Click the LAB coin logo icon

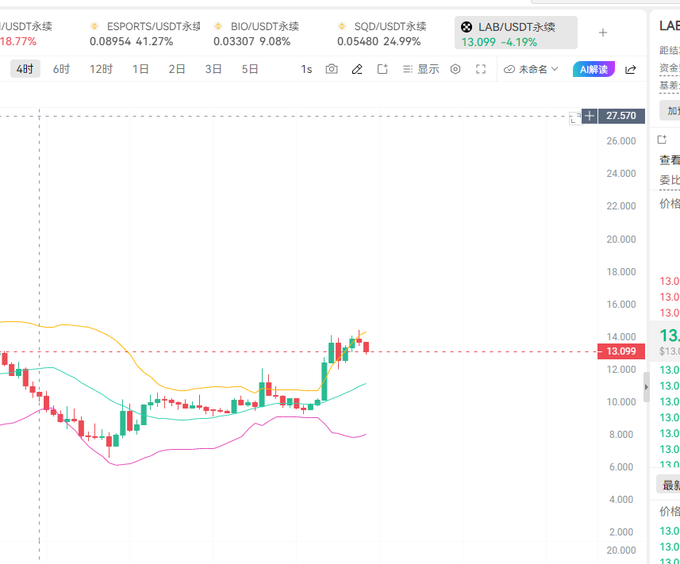tap(466, 27)
